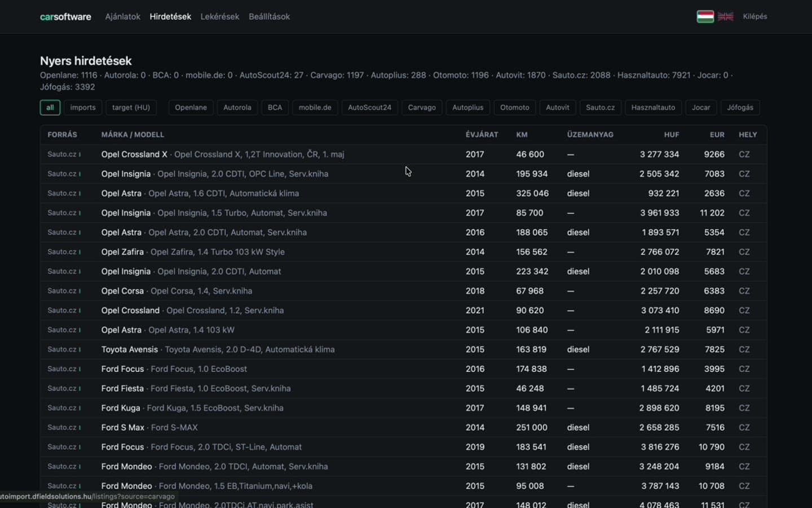Open the Opel Crossland X 1,2T Innovation listing
Image resolution: width=812 pixels, height=508 pixels.
point(223,154)
